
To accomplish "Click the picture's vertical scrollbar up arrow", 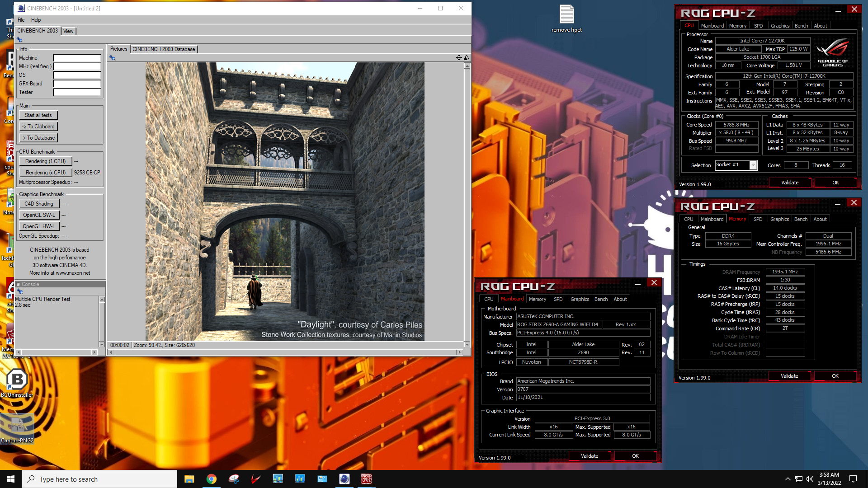I will pyautogui.click(x=467, y=66).
